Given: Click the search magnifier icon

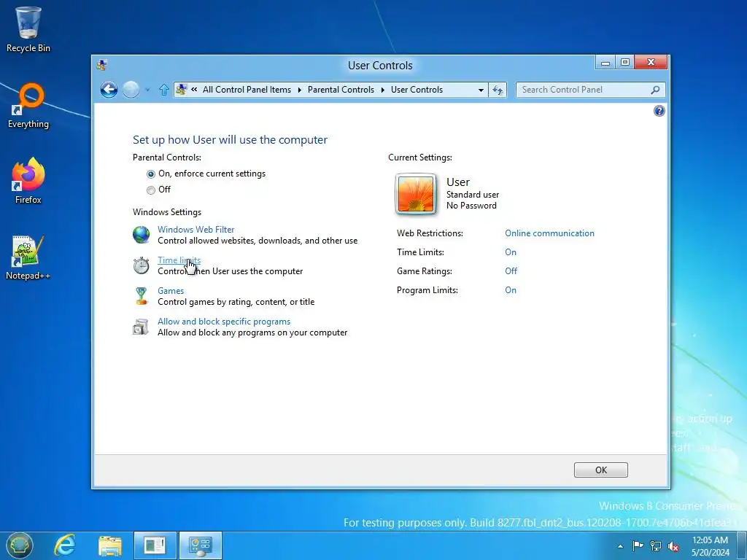Looking at the screenshot, I should pyautogui.click(x=655, y=90).
